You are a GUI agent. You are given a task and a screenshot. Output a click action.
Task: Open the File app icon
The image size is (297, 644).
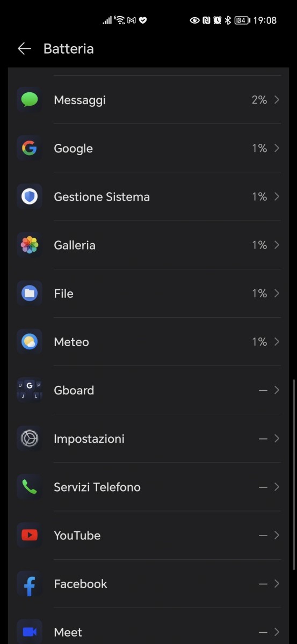[x=30, y=294]
